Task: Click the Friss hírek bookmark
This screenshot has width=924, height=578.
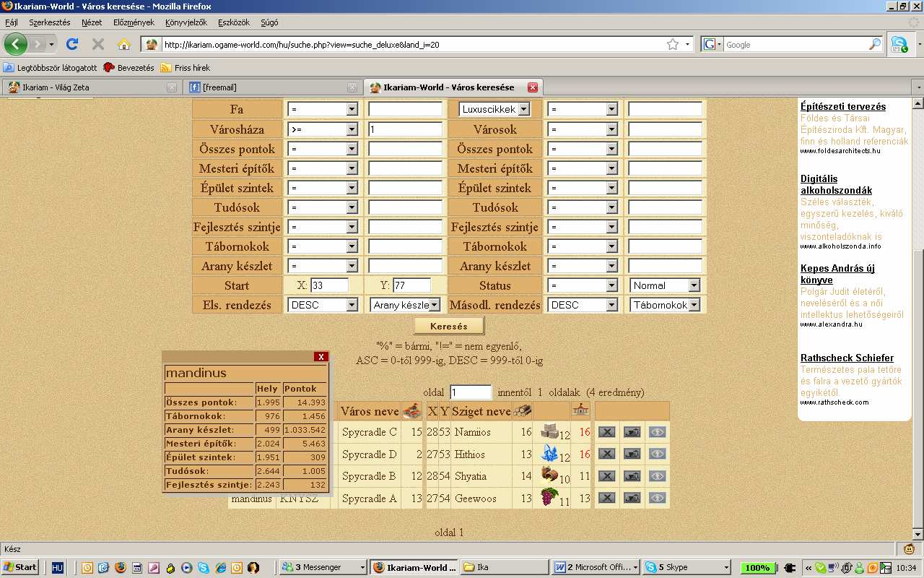Action: pyautogui.click(x=186, y=68)
